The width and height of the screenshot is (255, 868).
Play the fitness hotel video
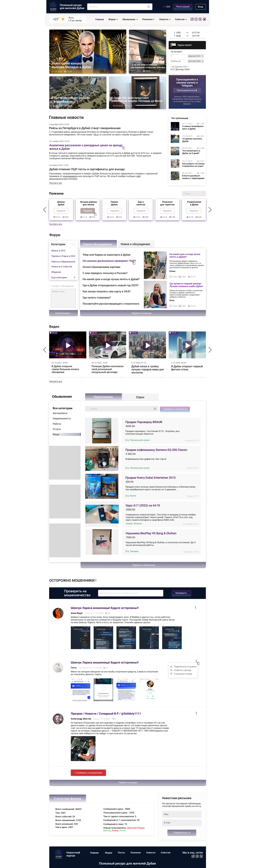click(187, 345)
